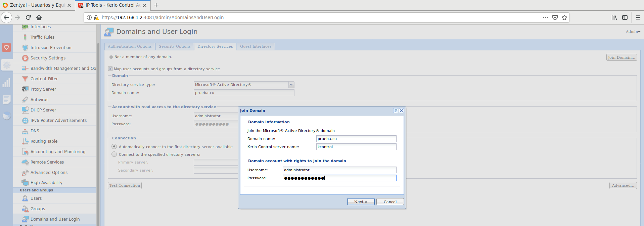Screen dimensions: 644x226
Task: Bookmark this page with the star
Action: [564, 17]
